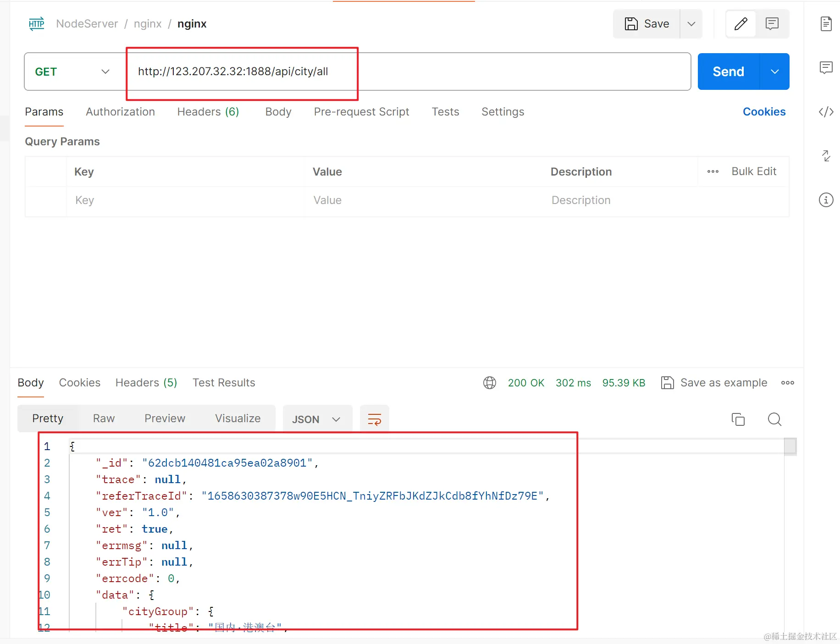Search the response with magnifier icon
This screenshot has height=644, width=840.
pos(775,419)
